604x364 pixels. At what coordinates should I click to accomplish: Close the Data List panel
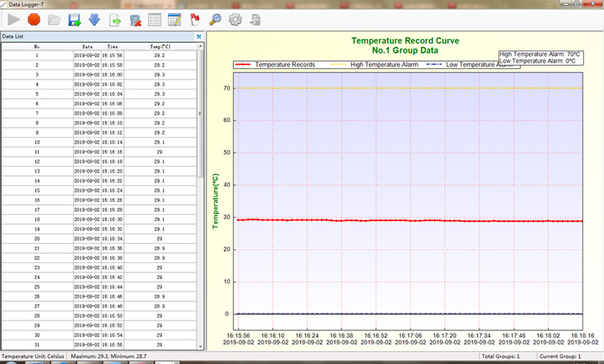pyautogui.click(x=199, y=36)
